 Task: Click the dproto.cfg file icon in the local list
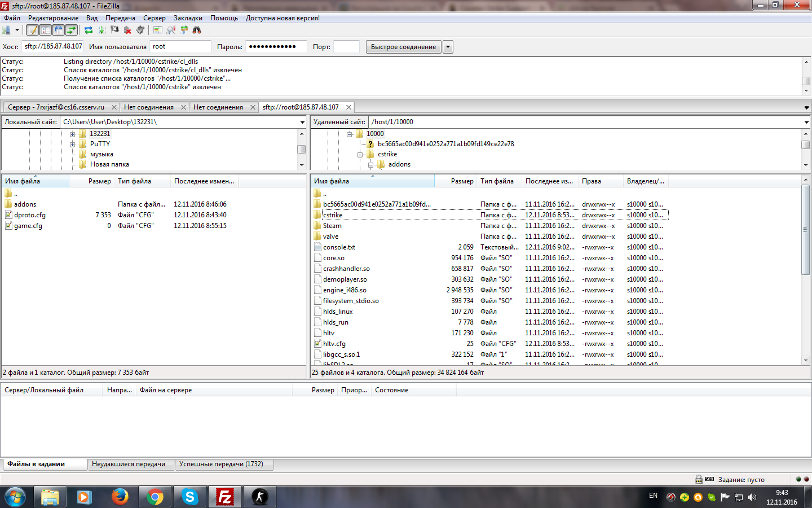click(x=8, y=215)
